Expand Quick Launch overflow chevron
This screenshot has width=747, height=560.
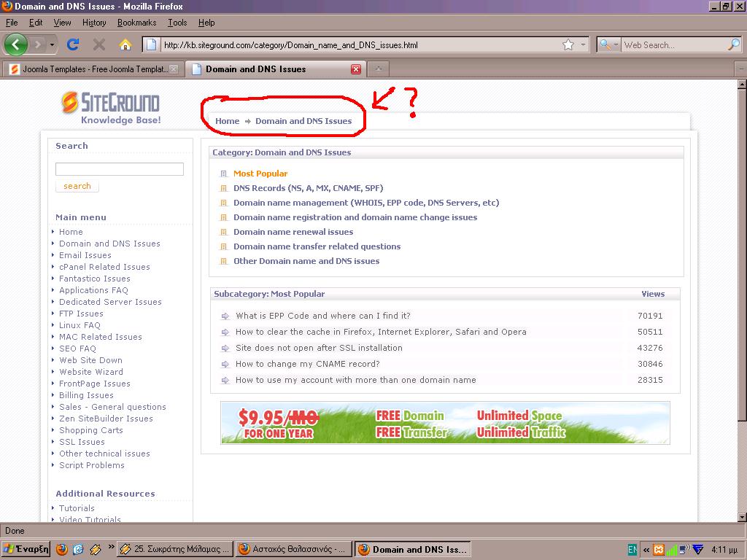(111, 547)
